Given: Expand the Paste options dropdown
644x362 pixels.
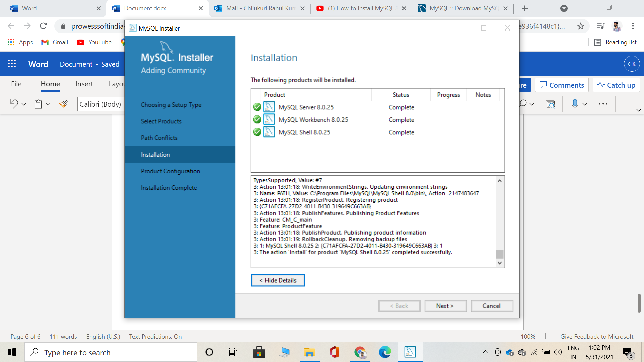Looking at the screenshot, I should (48, 104).
